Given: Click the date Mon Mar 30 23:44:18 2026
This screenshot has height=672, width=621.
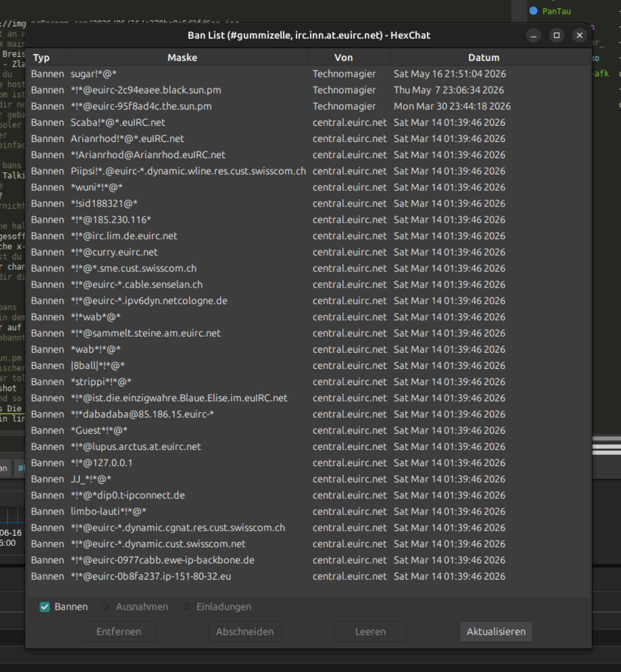Looking at the screenshot, I should point(452,106).
